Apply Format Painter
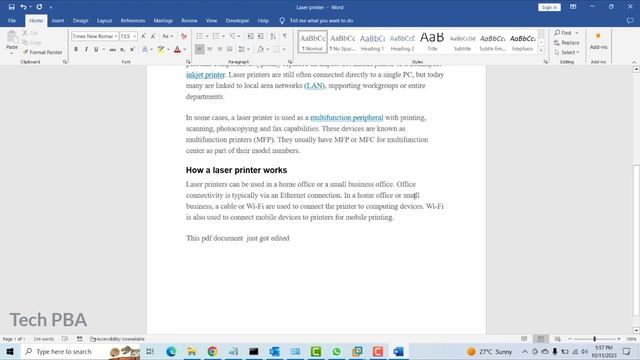The height and width of the screenshot is (360, 640). pyautogui.click(x=43, y=52)
